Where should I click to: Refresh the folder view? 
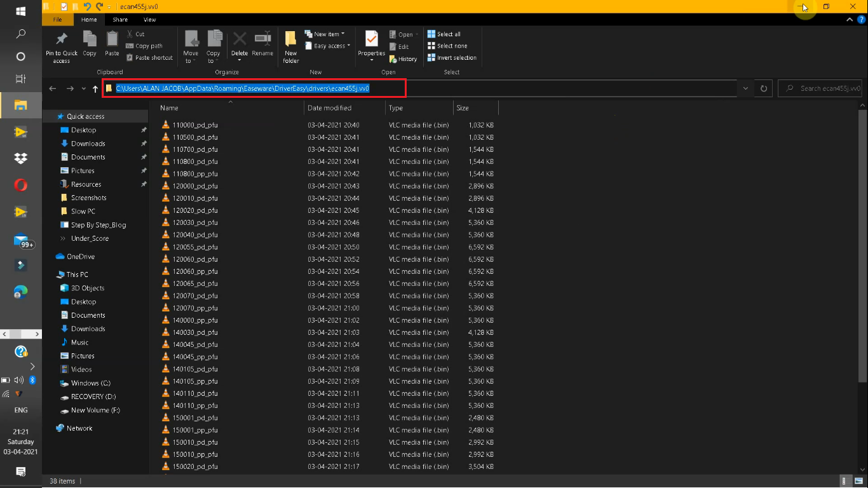[x=763, y=88]
